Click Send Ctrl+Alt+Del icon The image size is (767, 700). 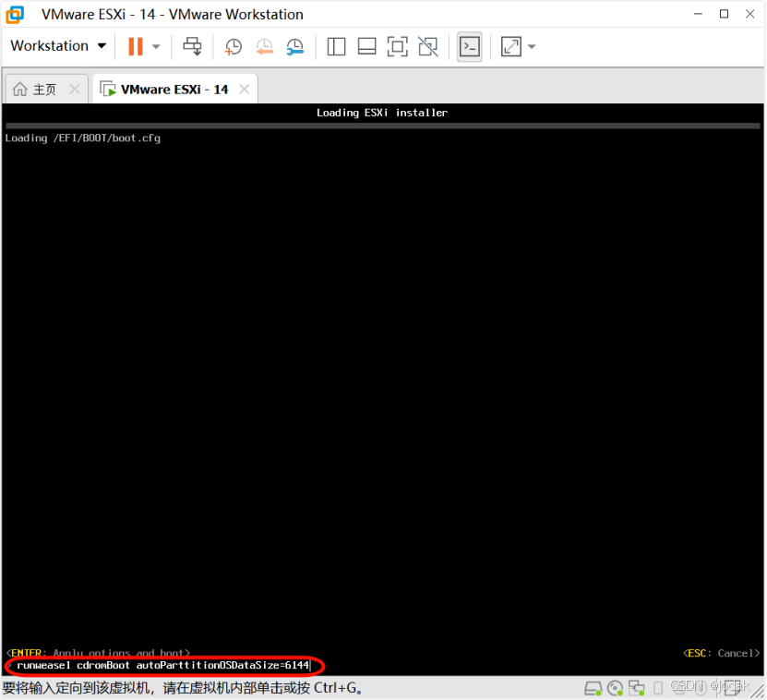coord(192,46)
